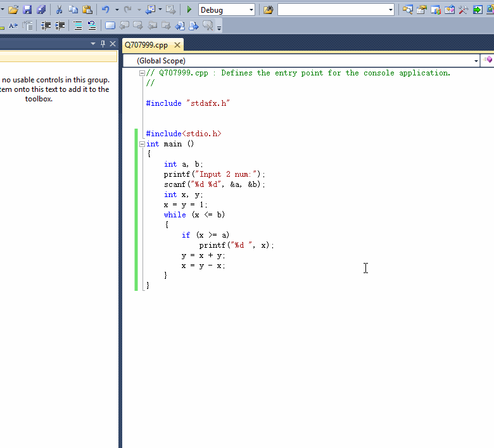Screen dimensions: 494x448
Task: Open the Redo history dropdown arrow
Action: click(139, 10)
